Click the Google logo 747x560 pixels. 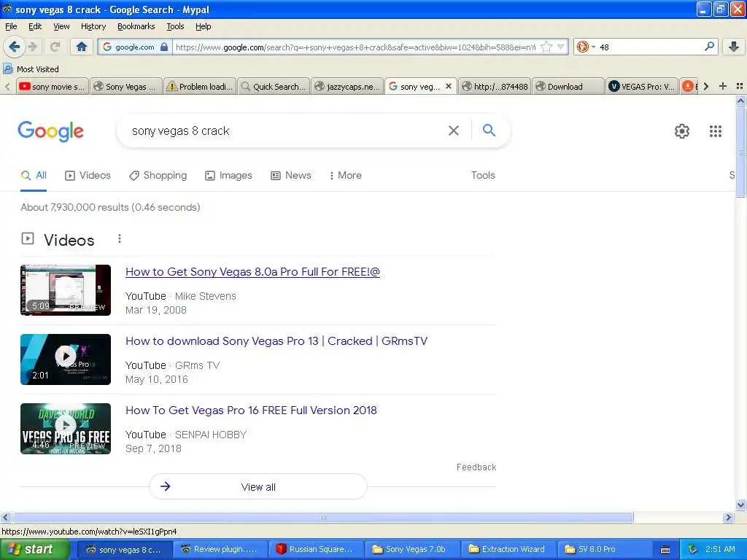tap(50, 131)
